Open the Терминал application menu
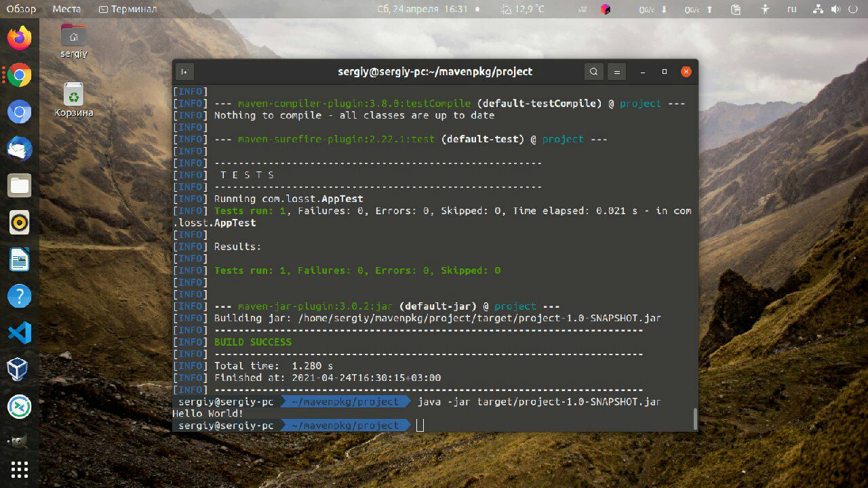Screen dimensions: 868x488 coord(127,9)
